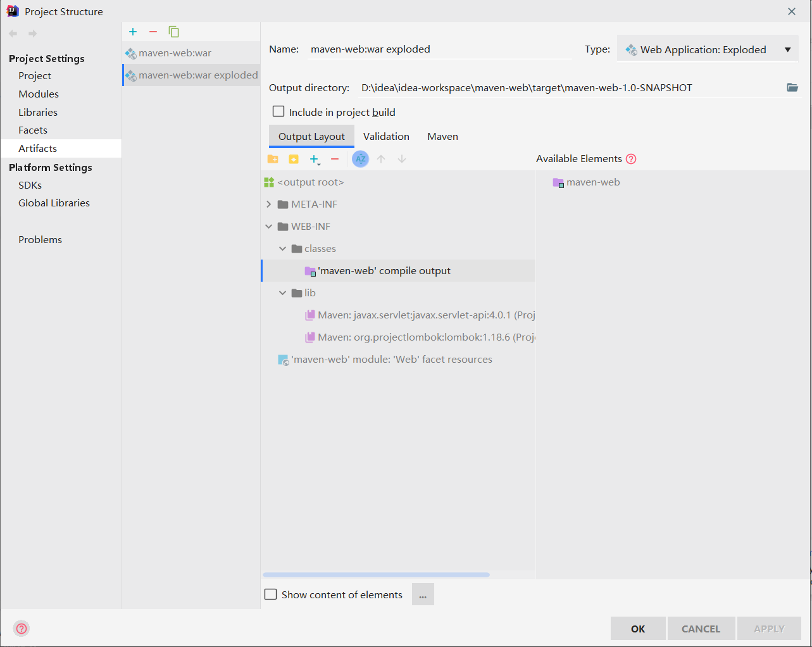Check Show content of elements
This screenshot has height=647, width=812.
(x=271, y=594)
